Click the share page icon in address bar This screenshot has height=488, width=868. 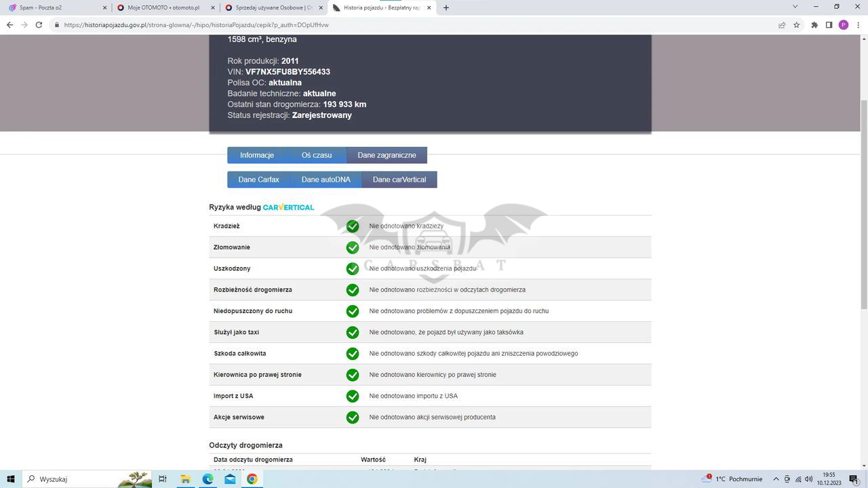click(x=782, y=25)
